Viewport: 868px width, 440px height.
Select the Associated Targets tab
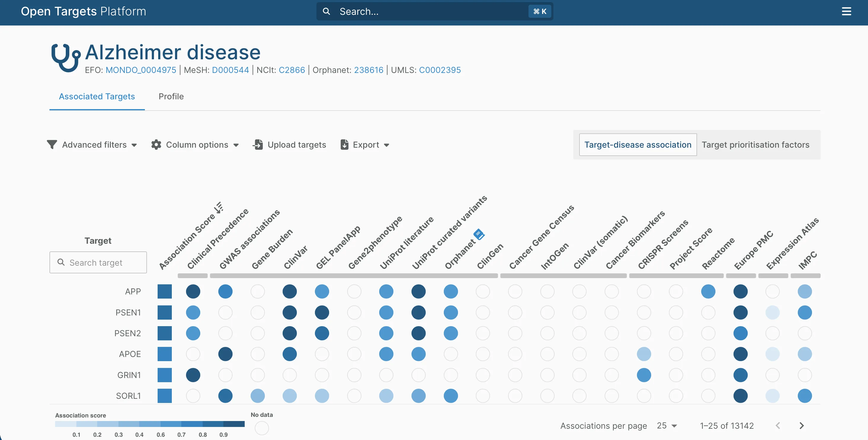coord(97,96)
